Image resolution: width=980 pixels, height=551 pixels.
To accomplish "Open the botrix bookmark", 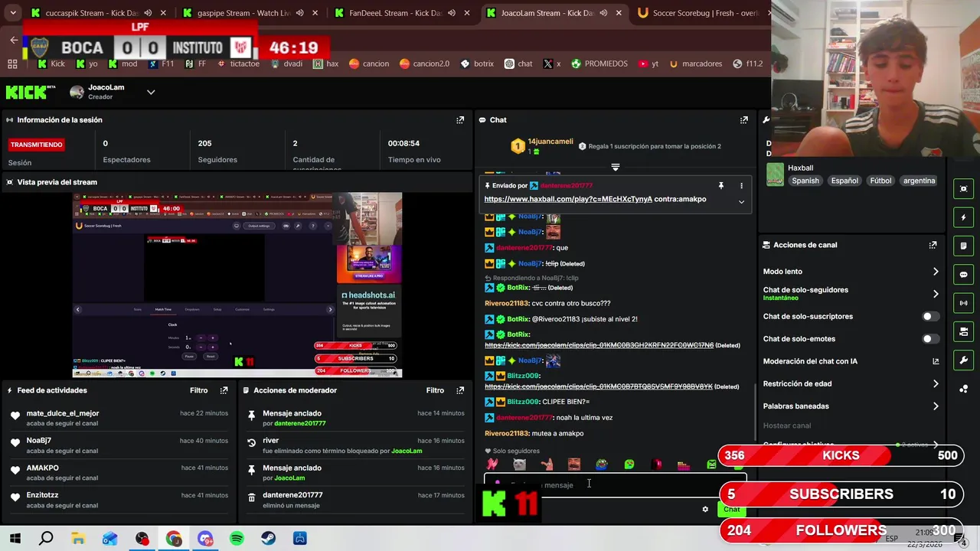I will coord(477,64).
